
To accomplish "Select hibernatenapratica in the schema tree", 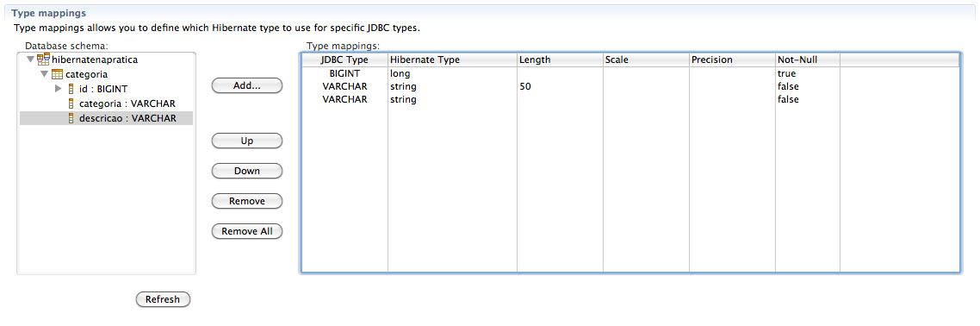I will (95, 60).
